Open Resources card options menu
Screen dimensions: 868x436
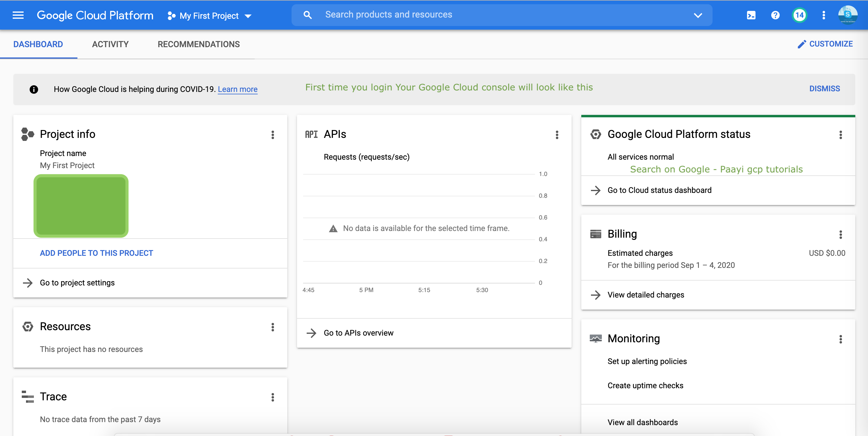[272, 327]
